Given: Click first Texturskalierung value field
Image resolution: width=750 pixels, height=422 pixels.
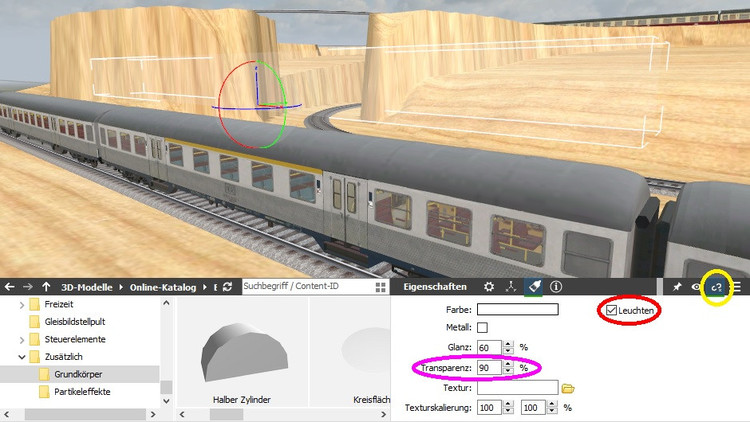Looking at the screenshot, I should click(489, 408).
